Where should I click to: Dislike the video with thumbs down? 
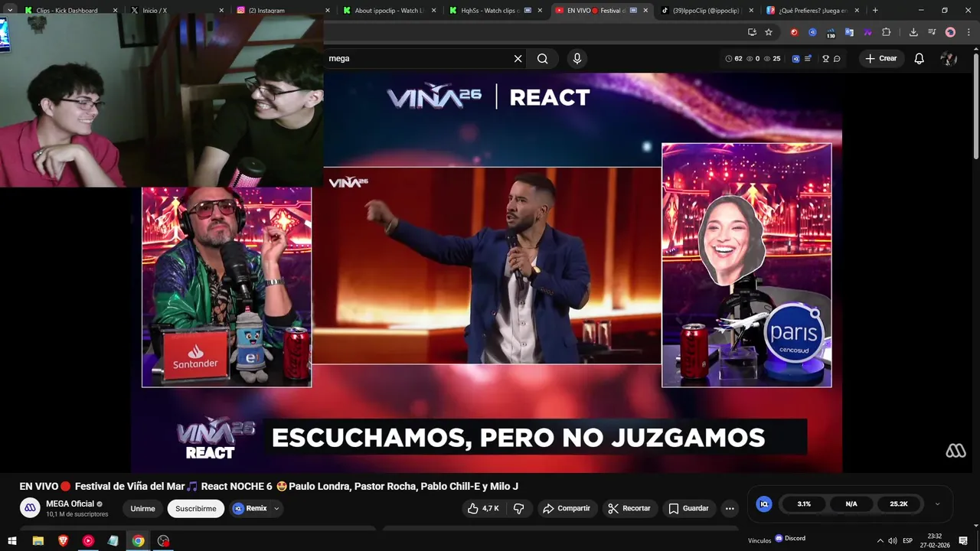point(518,508)
